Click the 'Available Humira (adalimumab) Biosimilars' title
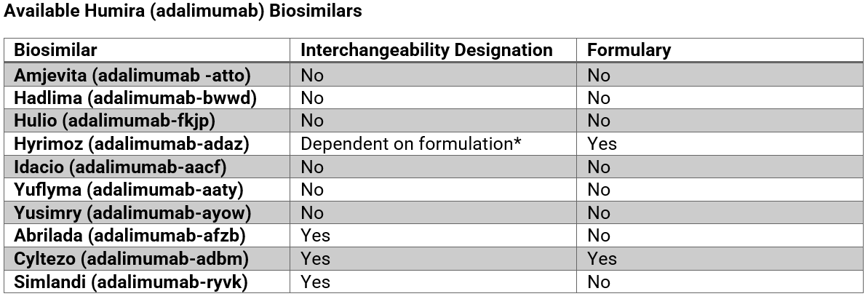Image resolution: width=868 pixels, height=299 pixels. (183, 12)
